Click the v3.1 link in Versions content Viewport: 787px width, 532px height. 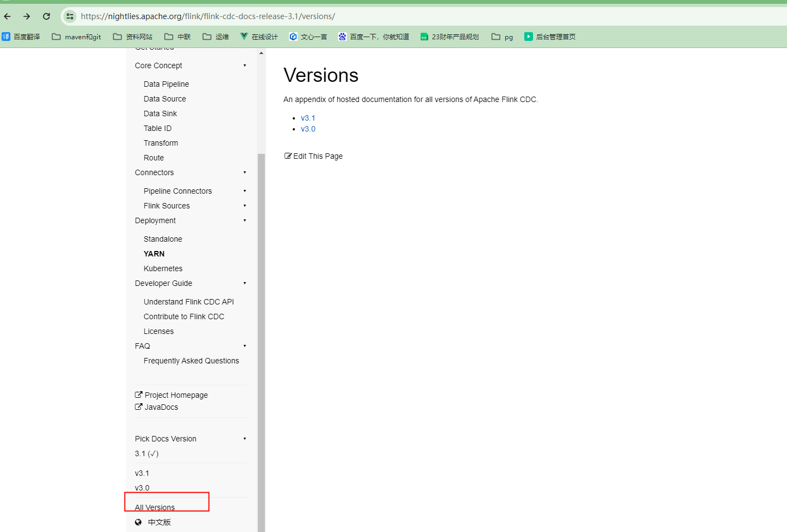coord(308,118)
